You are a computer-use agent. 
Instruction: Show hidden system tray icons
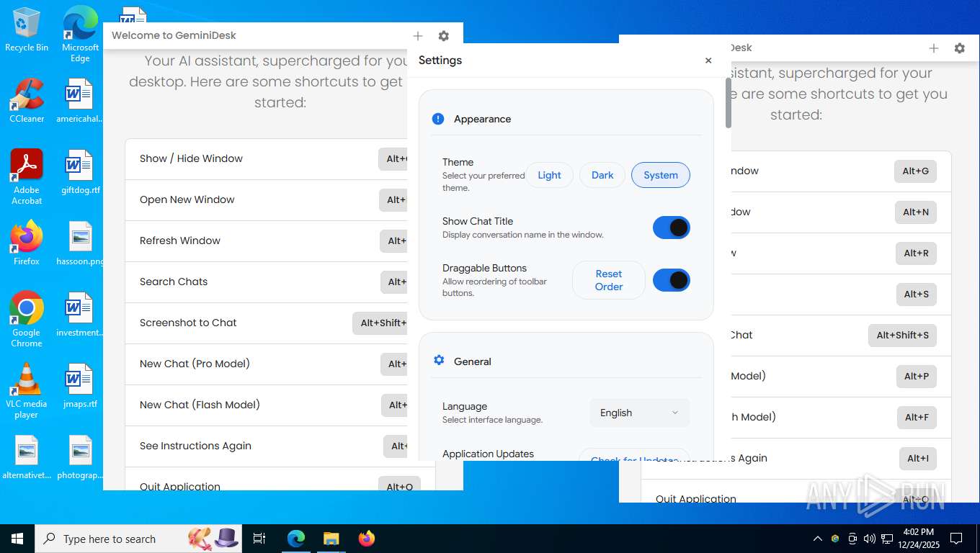[817, 539]
